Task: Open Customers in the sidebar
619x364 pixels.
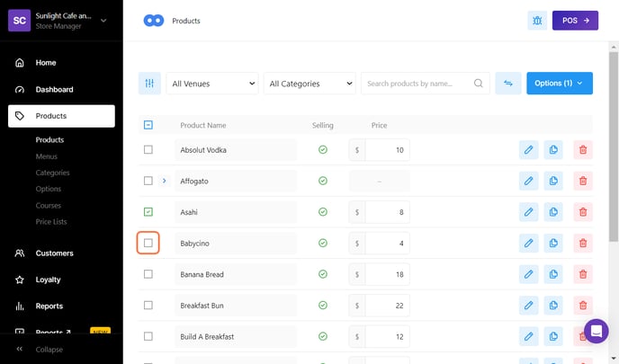Action: click(54, 253)
